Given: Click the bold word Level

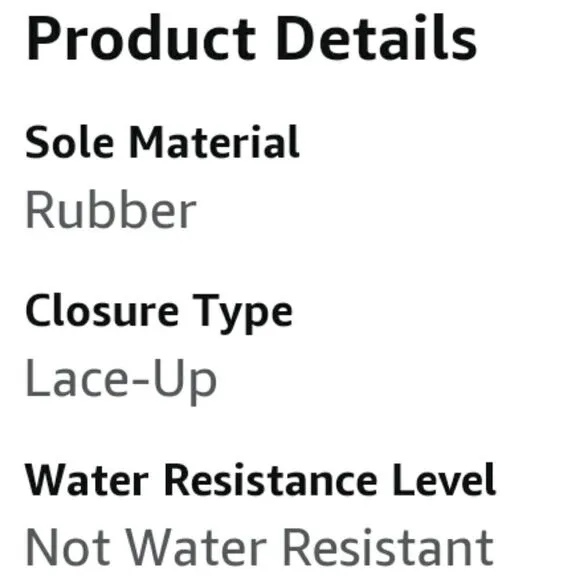Looking at the screenshot, I should 444,480.
